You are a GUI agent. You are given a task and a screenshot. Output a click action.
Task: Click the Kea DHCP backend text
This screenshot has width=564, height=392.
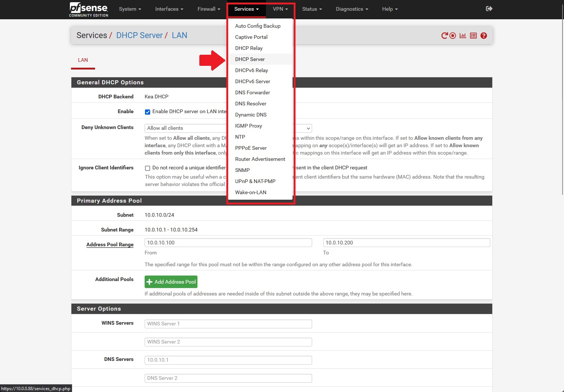(156, 97)
